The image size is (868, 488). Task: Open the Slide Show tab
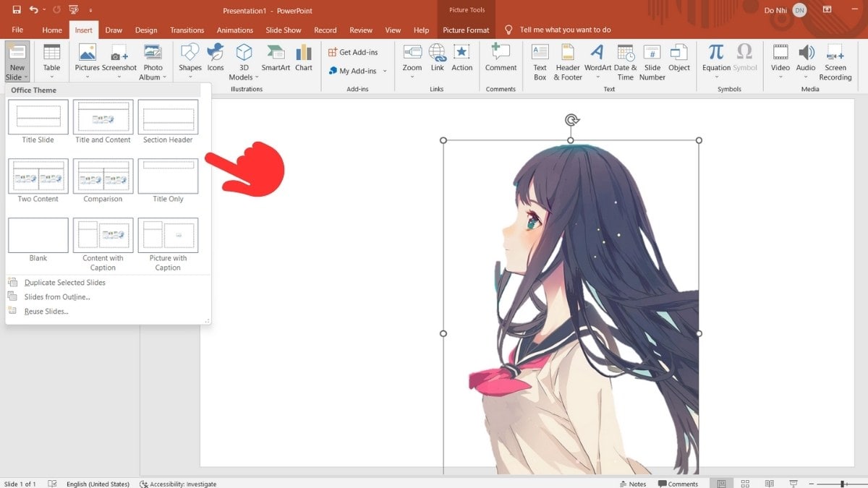pos(284,30)
